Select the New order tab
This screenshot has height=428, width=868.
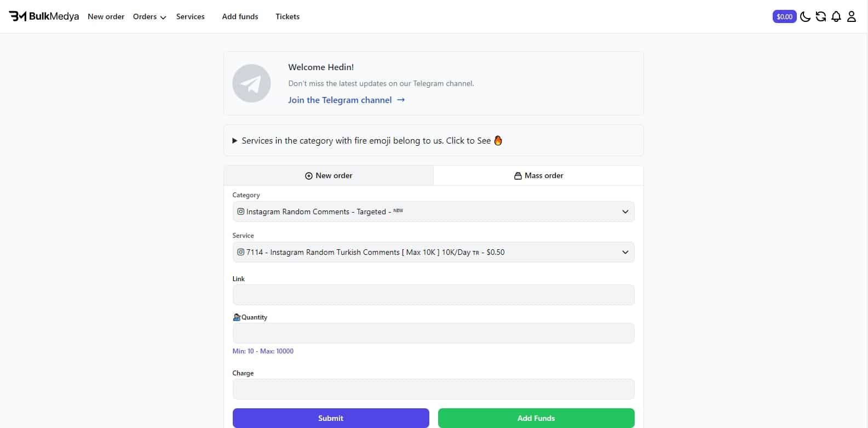point(329,175)
